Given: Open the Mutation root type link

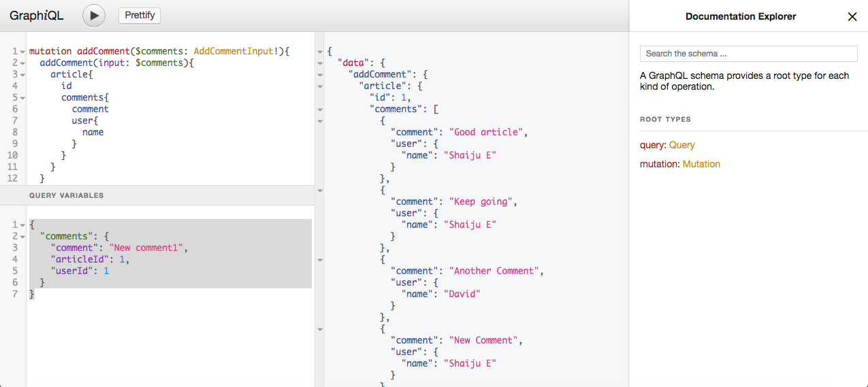Looking at the screenshot, I should pos(701,164).
